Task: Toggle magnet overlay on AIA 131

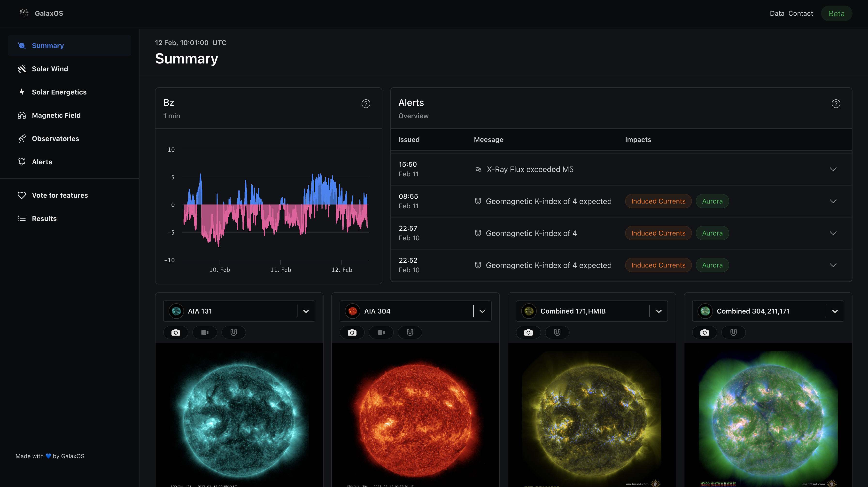Action: point(233,333)
